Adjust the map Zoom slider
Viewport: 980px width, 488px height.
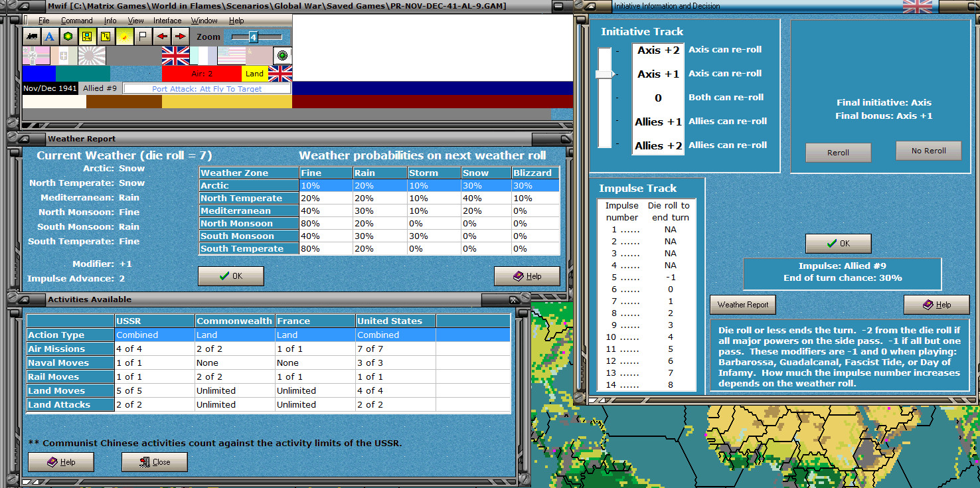tap(253, 37)
